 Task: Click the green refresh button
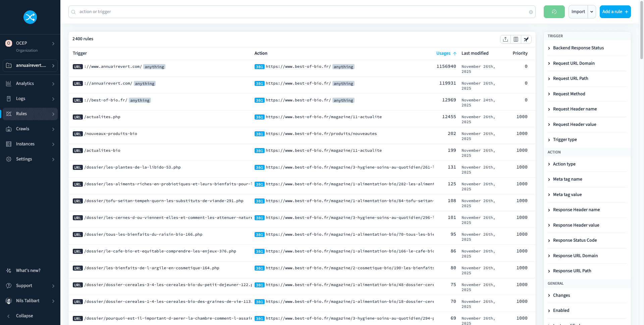pos(554,12)
